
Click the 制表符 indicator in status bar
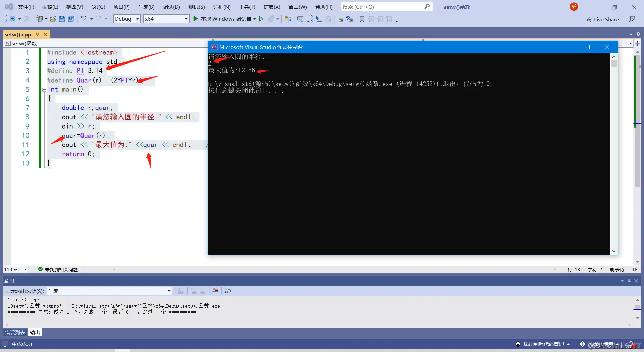pyautogui.click(x=617, y=269)
